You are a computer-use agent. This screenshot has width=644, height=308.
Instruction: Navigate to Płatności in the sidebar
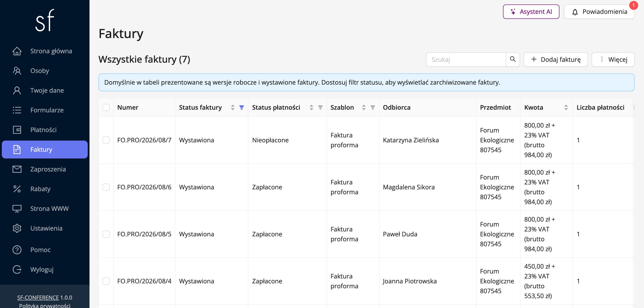[x=45, y=130]
